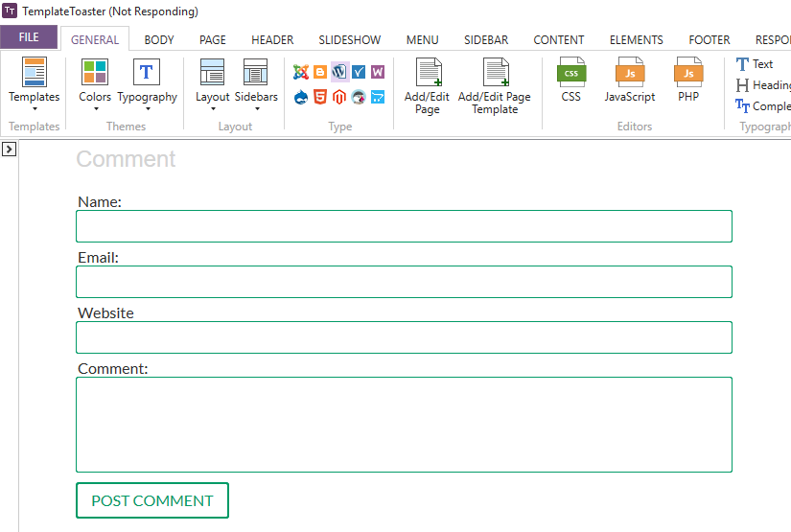Switch to the SLIDESHOW ribbon tab
The image size is (791, 532).
click(350, 40)
